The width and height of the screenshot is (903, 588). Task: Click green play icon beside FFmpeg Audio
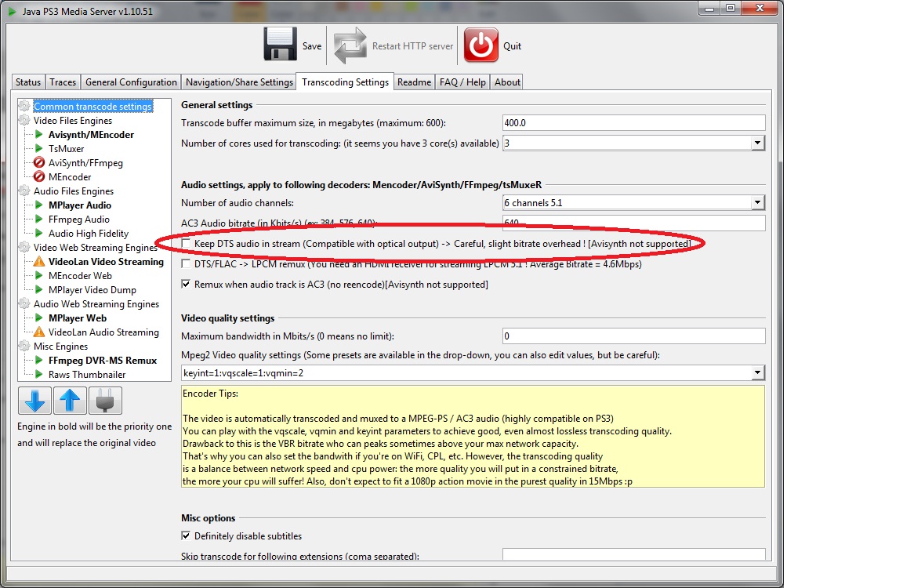click(39, 219)
